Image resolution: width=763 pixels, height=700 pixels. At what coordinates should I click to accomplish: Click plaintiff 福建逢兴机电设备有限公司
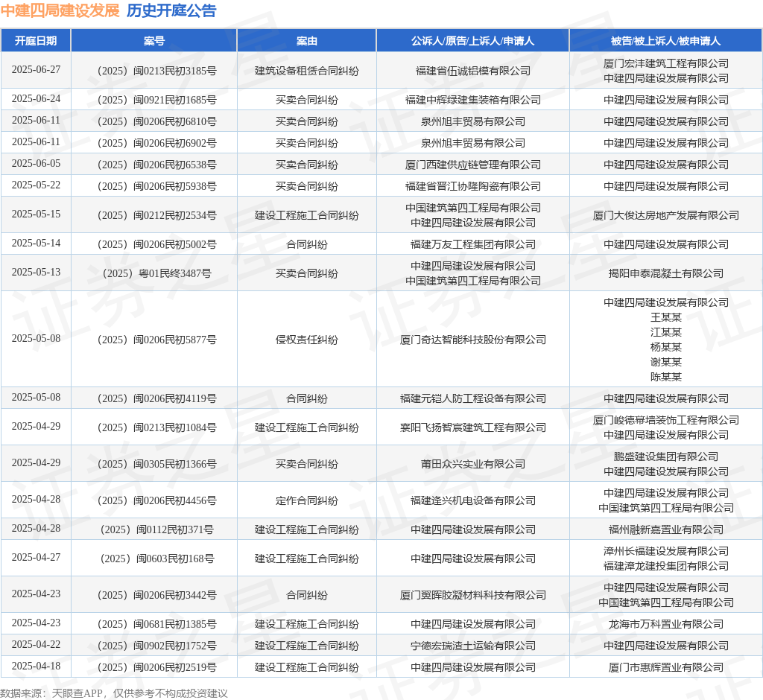[x=473, y=500]
